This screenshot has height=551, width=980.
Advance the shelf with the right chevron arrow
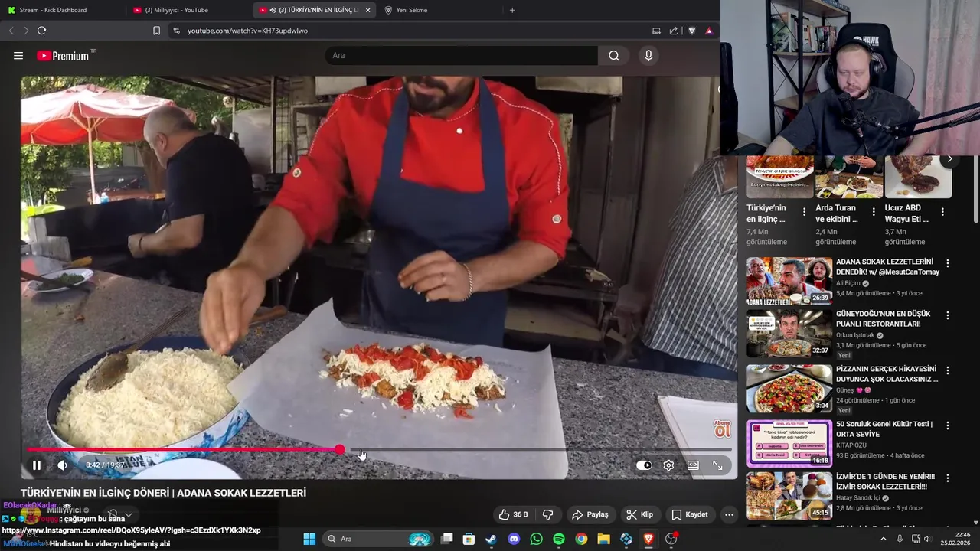pos(949,159)
